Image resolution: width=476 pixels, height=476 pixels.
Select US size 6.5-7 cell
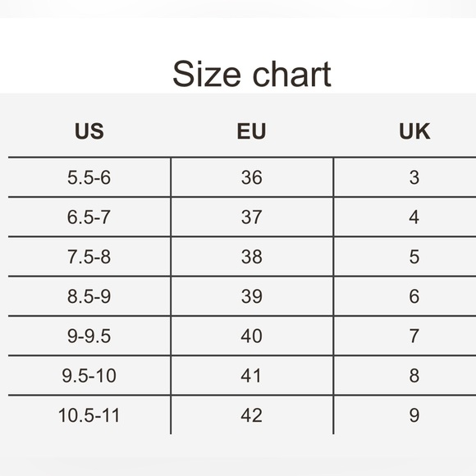(x=89, y=217)
